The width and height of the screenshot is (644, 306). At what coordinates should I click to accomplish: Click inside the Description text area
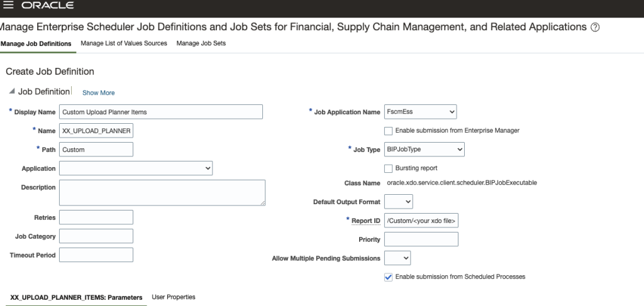[162, 193]
